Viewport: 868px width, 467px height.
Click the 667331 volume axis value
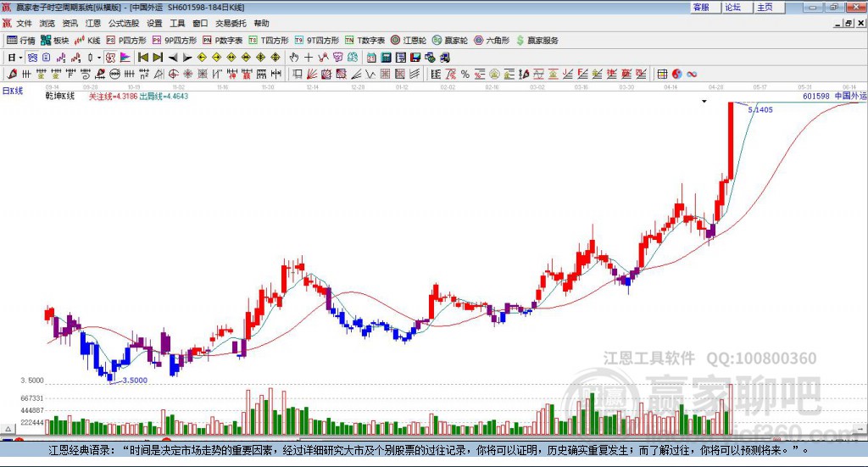click(32, 398)
